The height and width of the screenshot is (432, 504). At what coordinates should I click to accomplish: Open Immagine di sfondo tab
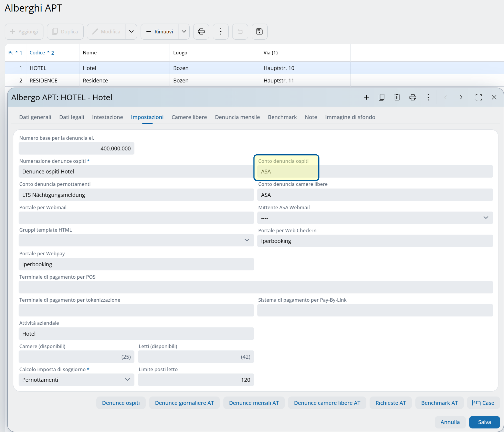click(x=350, y=117)
